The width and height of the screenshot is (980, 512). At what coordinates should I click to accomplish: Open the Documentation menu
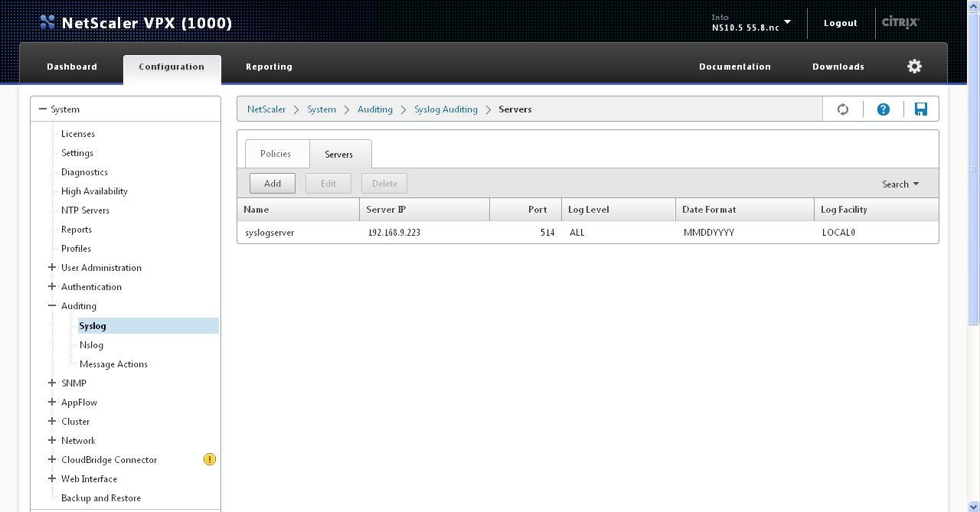(x=735, y=67)
